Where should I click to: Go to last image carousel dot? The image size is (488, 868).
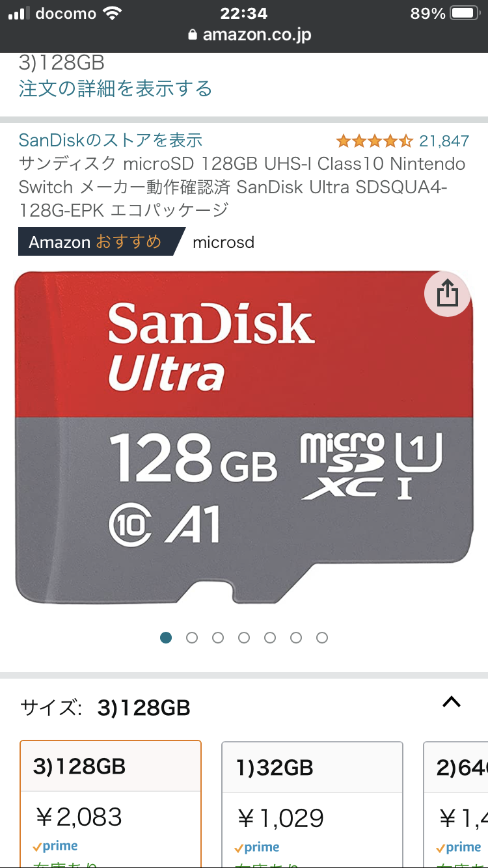(x=322, y=638)
